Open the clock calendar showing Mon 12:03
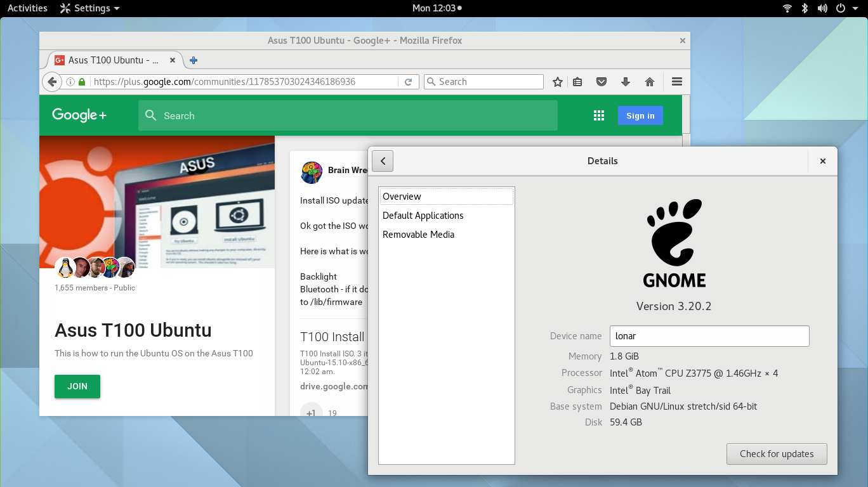The height and width of the screenshot is (487, 868). (437, 8)
